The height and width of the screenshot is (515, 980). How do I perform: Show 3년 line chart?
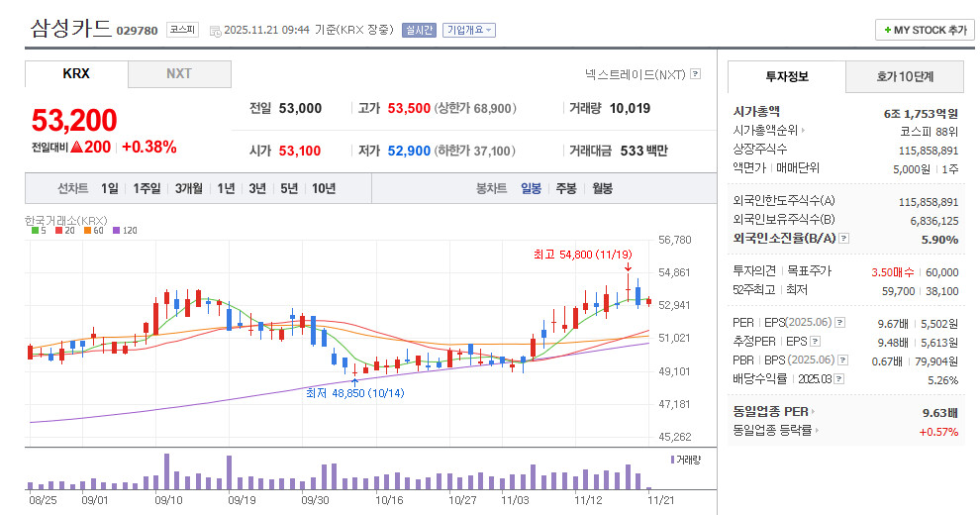coord(257,188)
